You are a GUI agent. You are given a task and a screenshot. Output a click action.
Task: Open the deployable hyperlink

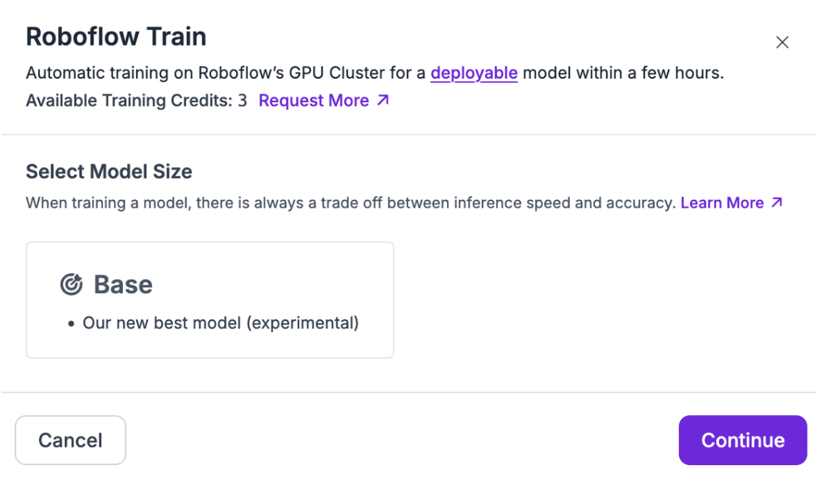pyautogui.click(x=474, y=73)
